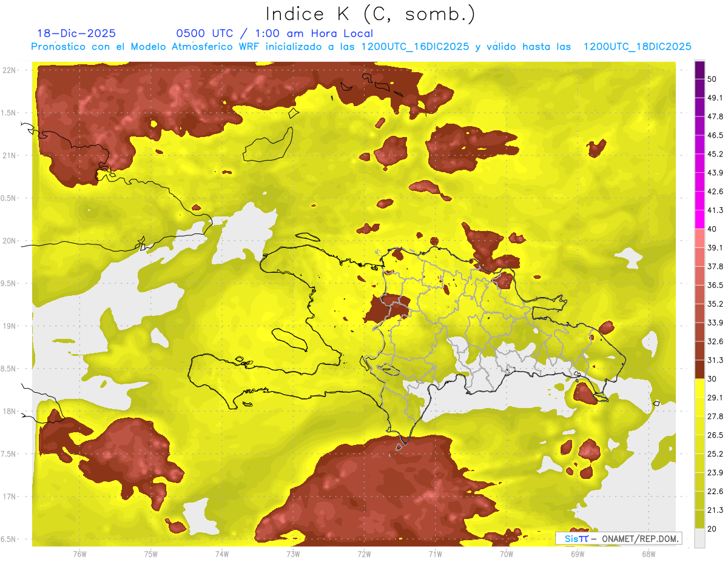Click the '29.1' colorbar label
This screenshot has height=562, width=728.
(715, 397)
